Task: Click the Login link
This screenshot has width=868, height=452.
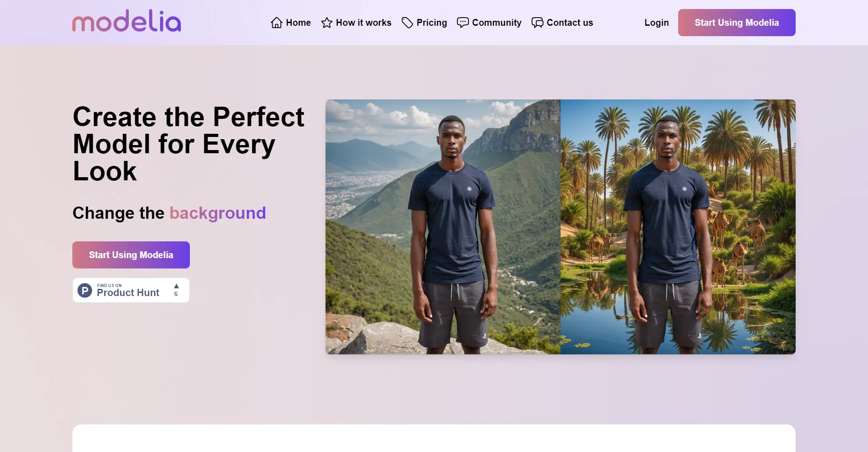Action: 656,23
